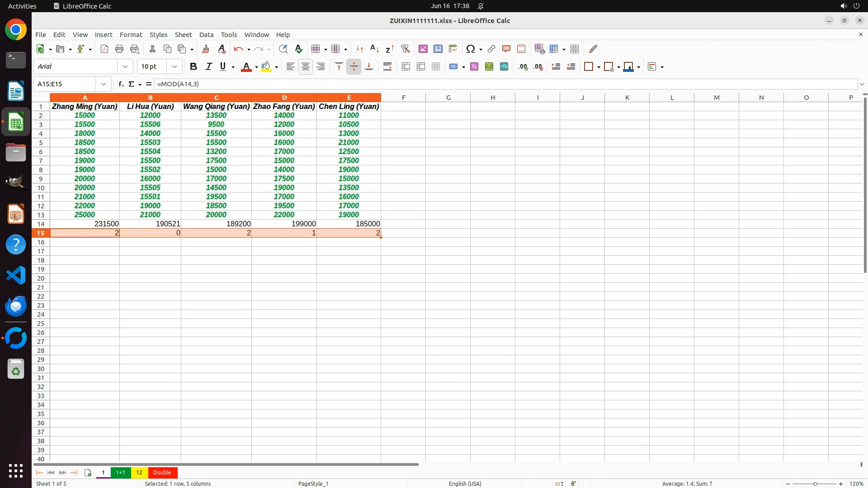Open the Data menu

tap(206, 35)
